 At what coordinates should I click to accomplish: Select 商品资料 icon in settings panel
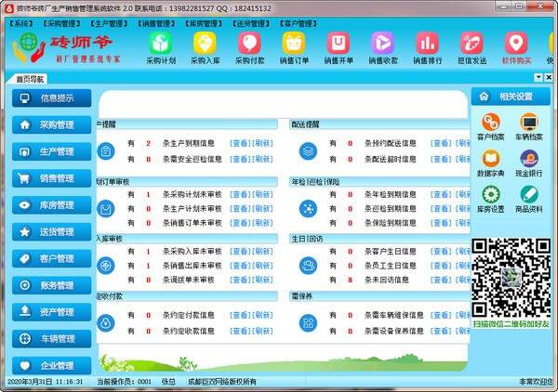529,199
